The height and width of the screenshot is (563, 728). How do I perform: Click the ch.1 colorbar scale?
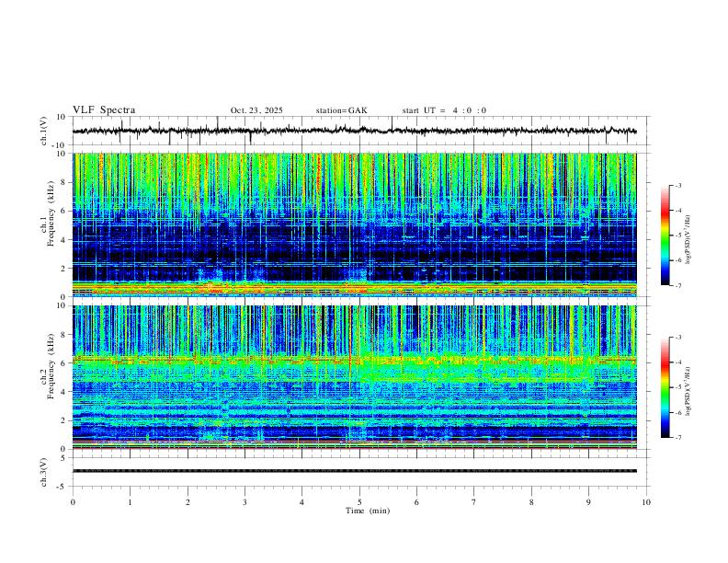point(665,236)
